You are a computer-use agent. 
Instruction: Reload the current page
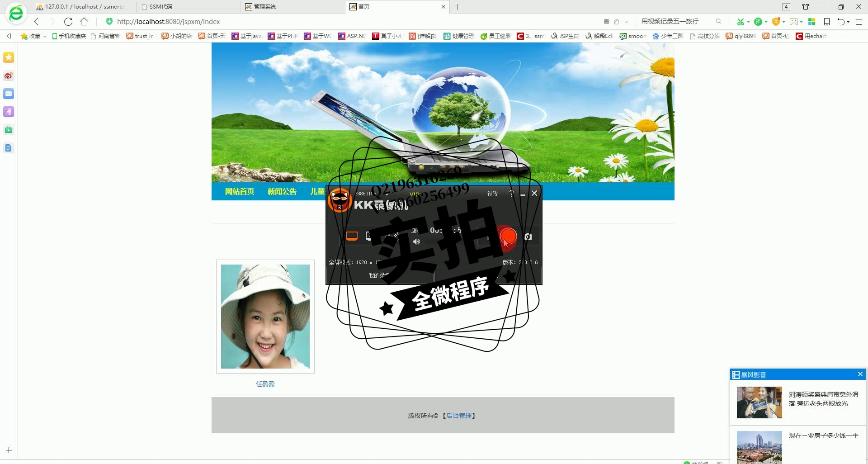[x=68, y=21]
